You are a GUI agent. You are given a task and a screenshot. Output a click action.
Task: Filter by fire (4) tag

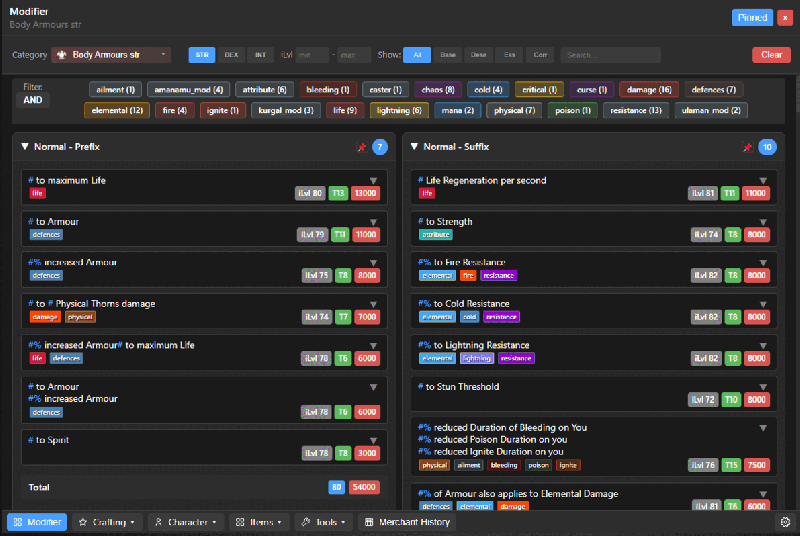click(174, 110)
